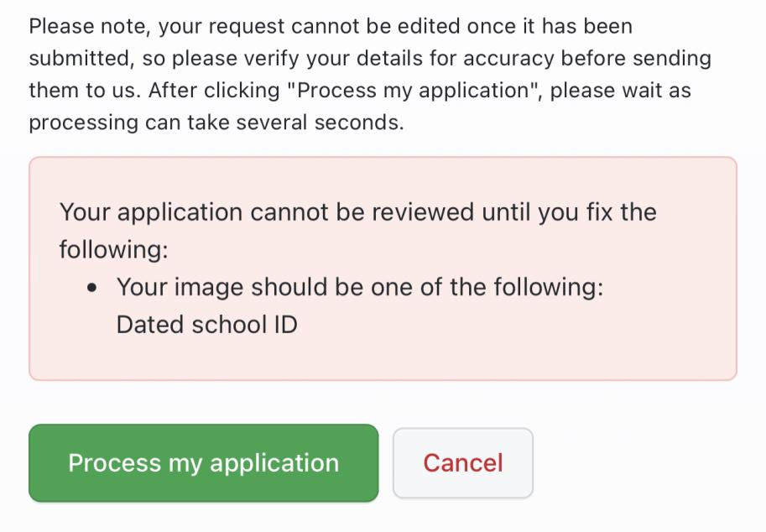Click the Process my application button

click(x=203, y=462)
